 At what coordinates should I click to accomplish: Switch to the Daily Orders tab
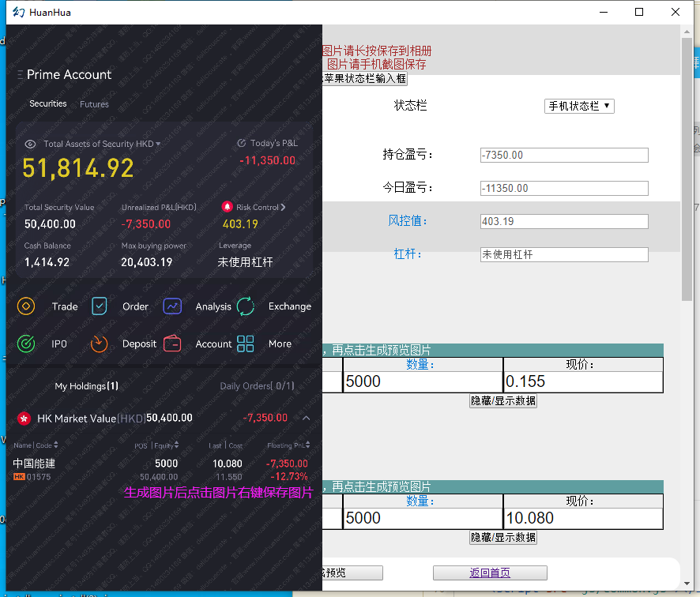(x=257, y=386)
